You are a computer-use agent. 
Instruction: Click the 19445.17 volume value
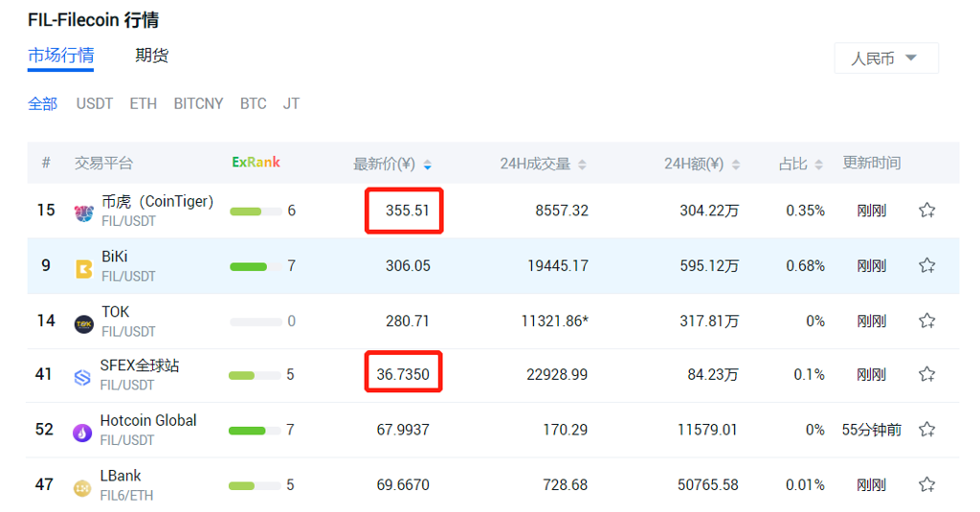(x=558, y=266)
